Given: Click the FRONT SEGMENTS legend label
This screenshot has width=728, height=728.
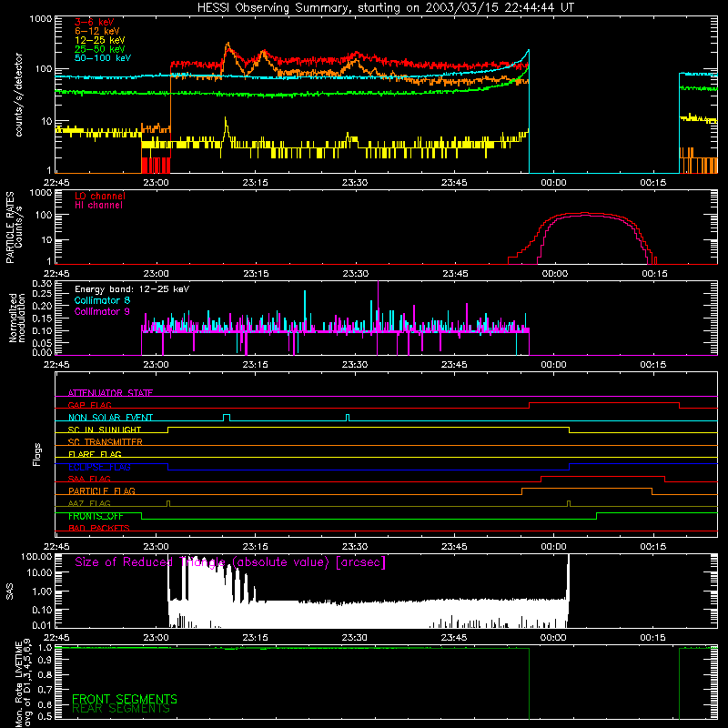Looking at the screenshot, I should pyautogui.click(x=125, y=699).
